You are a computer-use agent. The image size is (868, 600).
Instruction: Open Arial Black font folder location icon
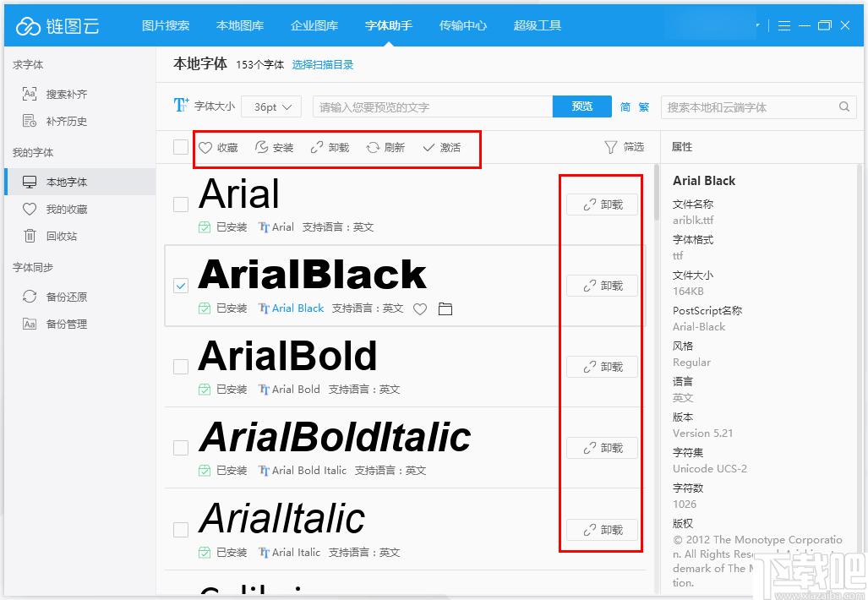point(445,309)
